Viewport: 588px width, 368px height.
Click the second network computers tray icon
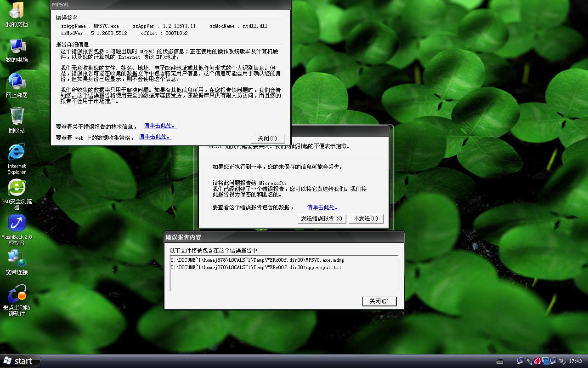coord(554,361)
